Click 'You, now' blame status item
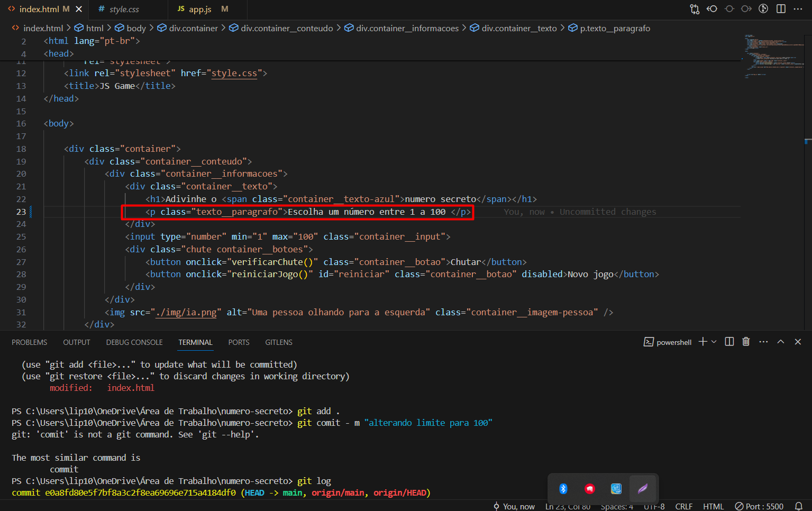This screenshot has height=511, width=812. 514,506
